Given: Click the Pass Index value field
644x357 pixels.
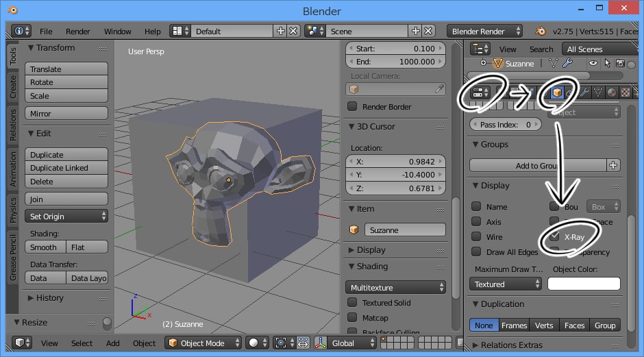Looking at the screenshot, I should (506, 125).
